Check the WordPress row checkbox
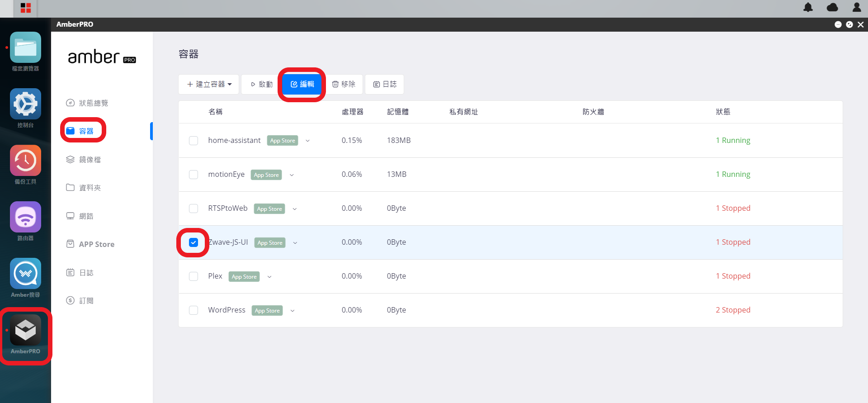868x403 pixels. click(x=193, y=310)
